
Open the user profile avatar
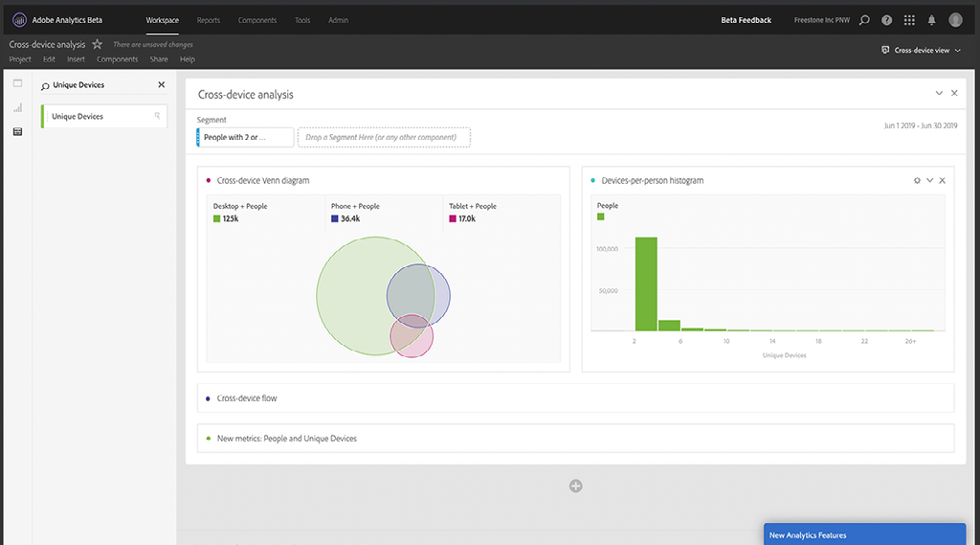tap(956, 20)
